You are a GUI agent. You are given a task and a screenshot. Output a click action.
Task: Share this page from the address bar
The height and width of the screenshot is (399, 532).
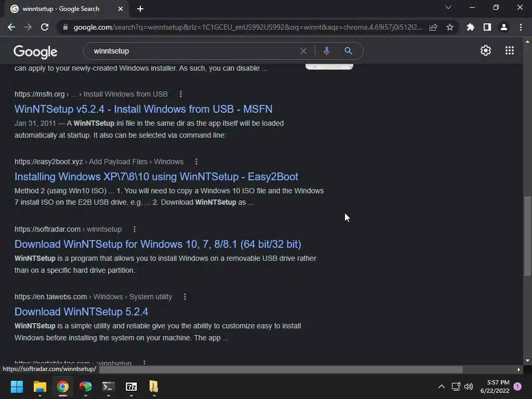433,27
